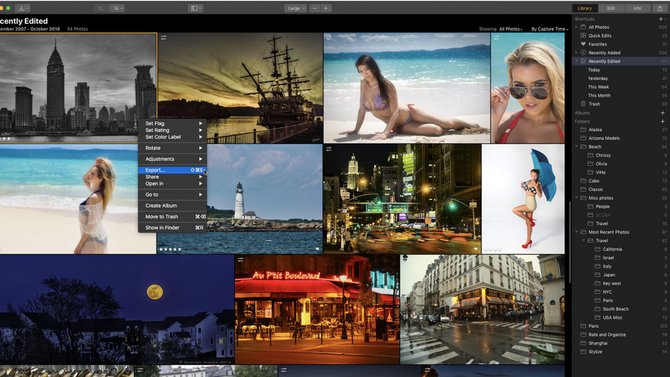Select the Library tab
Image resolution: width=670 pixels, height=377 pixels.
(585, 8)
